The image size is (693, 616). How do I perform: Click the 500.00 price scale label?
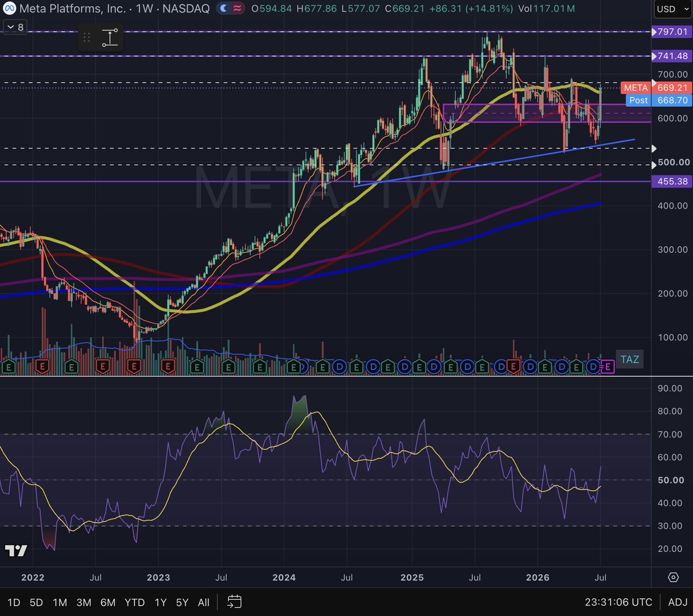pyautogui.click(x=673, y=162)
